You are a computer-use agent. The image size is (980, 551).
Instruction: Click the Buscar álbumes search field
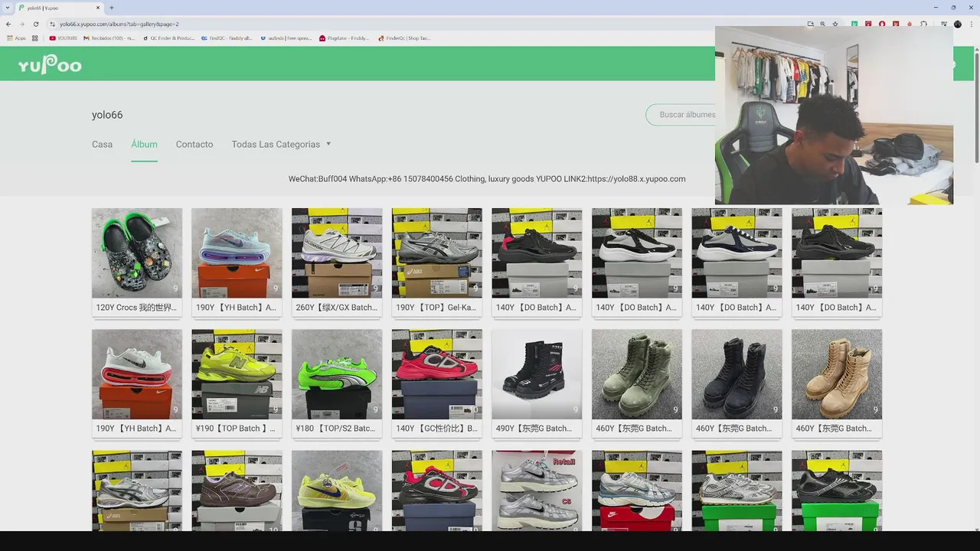coord(681,115)
